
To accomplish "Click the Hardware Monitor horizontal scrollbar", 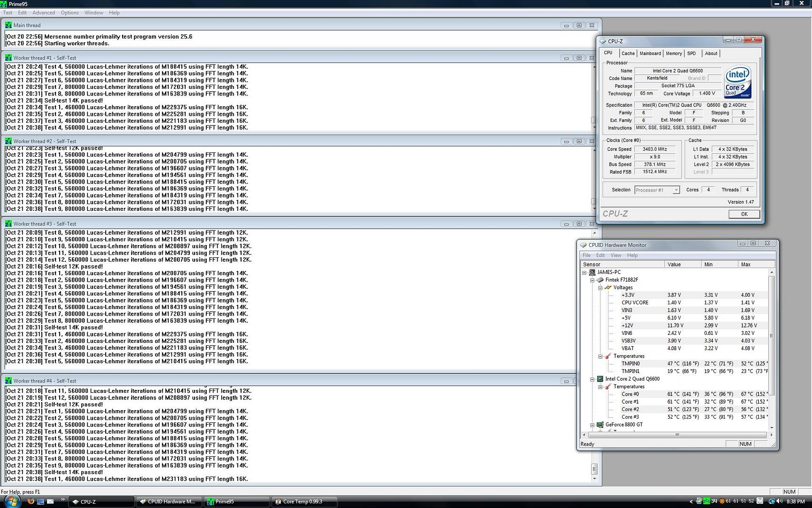I will click(x=677, y=435).
